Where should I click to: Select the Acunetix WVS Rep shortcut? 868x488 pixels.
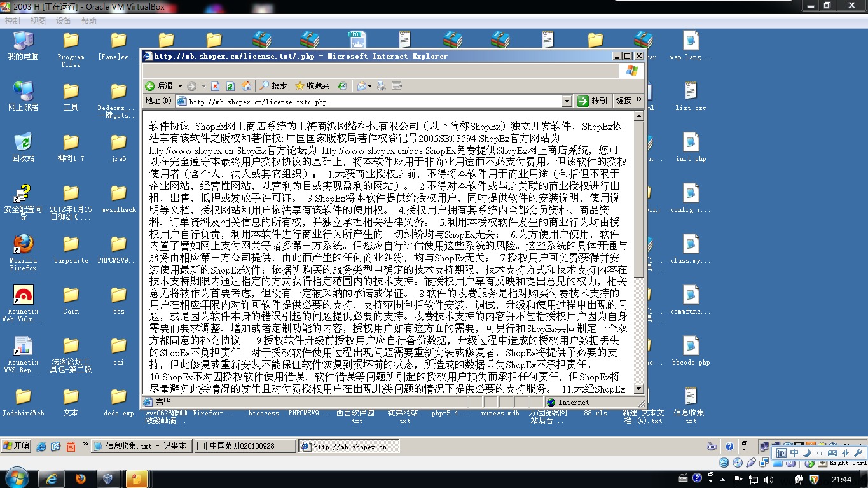(x=23, y=354)
